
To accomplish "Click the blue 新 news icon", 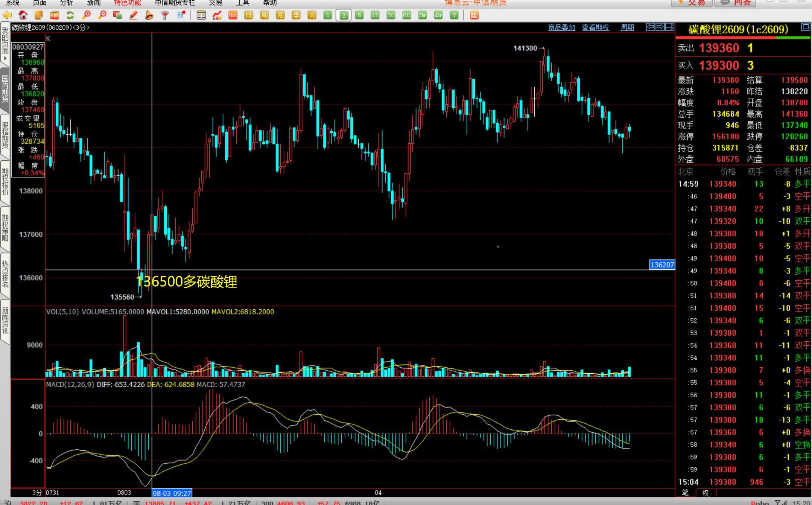I will click(x=181, y=15).
